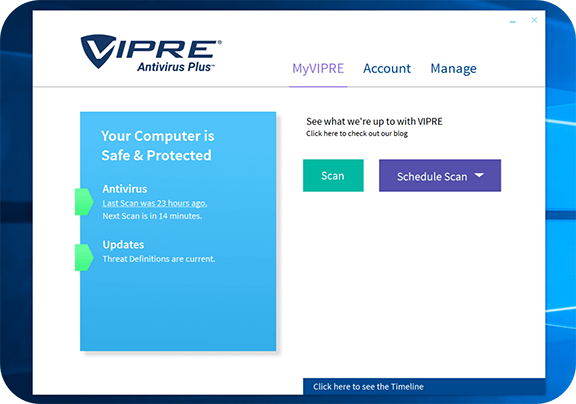Click Your Computer is Safe & Protected banner

point(157,145)
